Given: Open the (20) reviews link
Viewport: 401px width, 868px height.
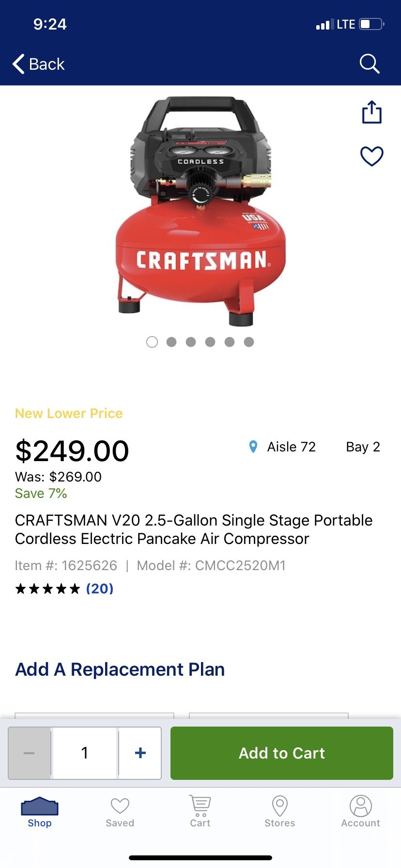Looking at the screenshot, I should coord(100,589).
